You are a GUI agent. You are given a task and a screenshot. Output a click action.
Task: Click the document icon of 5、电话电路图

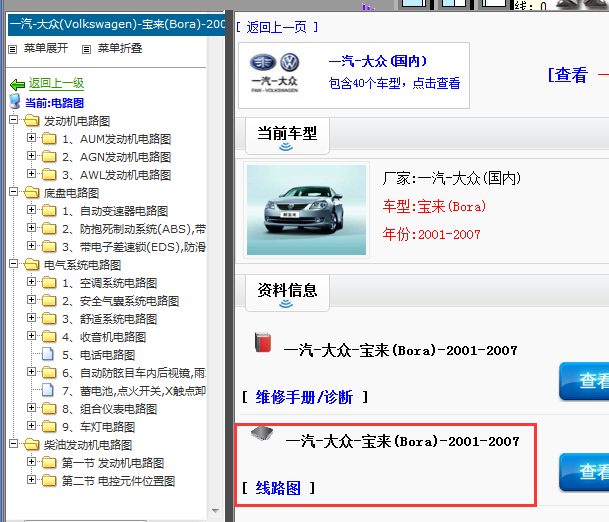tap(48, 354)
